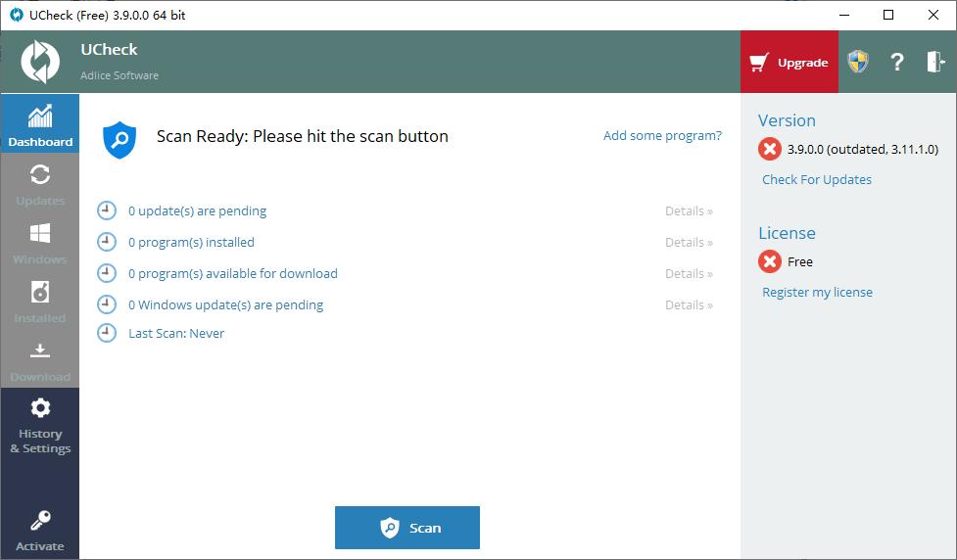Open the Updates sidebar section
This screenshot has width=957, height=560.
[x=40, y=183]
